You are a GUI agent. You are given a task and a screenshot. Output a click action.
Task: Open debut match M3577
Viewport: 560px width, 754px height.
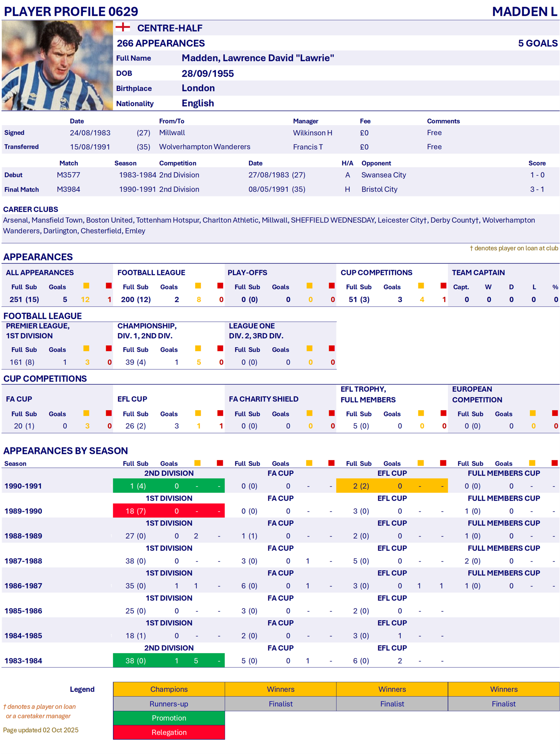(x=69, y=175)
